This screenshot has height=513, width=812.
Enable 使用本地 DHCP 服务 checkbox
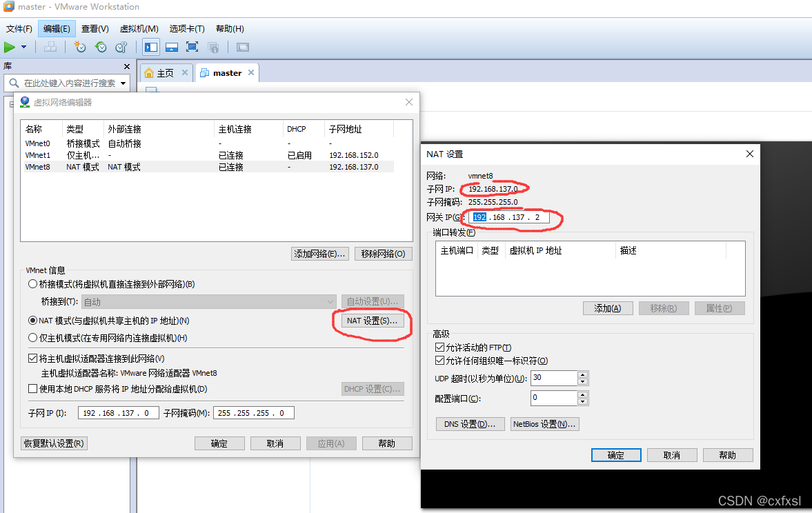[32, 388]
